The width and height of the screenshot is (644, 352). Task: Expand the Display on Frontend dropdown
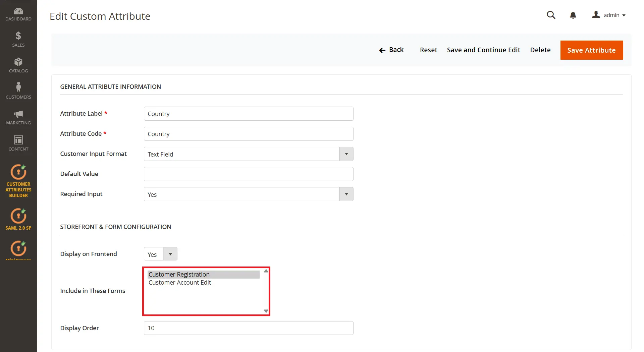point(170,254)
